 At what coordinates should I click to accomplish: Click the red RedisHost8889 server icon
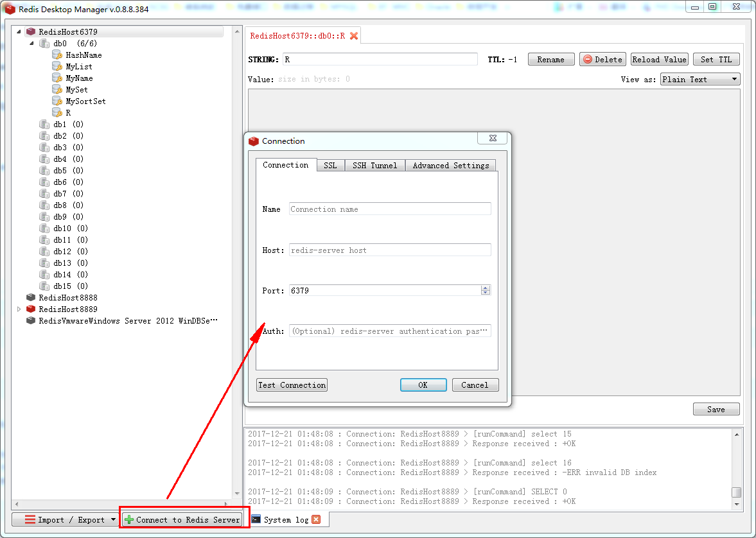click(x=31, y=309)
